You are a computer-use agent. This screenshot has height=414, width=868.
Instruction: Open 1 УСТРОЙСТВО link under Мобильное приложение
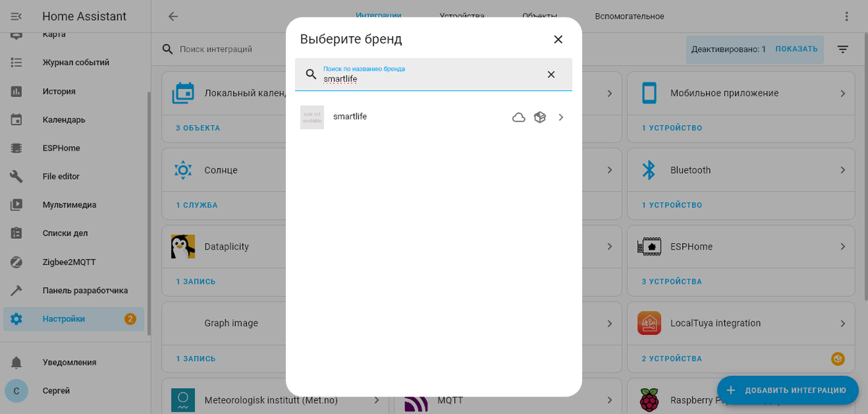(x=672, y=128)
